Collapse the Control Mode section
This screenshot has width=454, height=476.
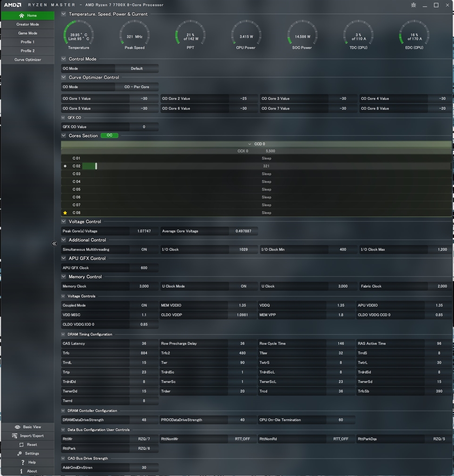click(x=63, y=59)
